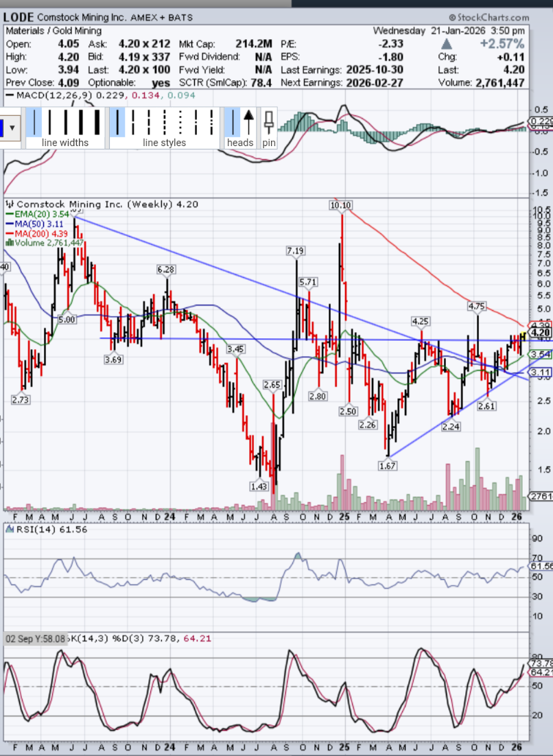
Task: Click the SCTR (SmlCap) value 78.4
Action: (261, 83)
